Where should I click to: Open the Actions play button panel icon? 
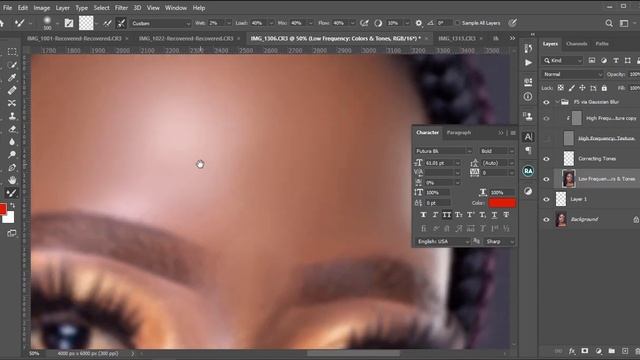pyautogui.click(x=528, y=63)
